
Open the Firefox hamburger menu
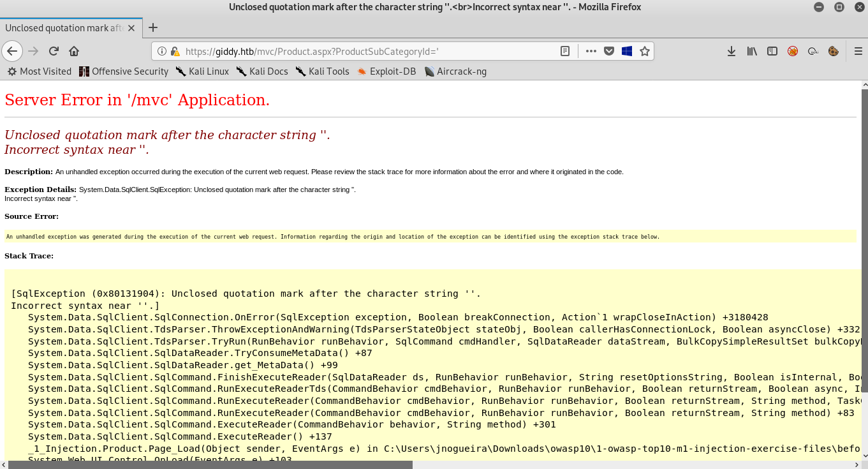(858, 51)
